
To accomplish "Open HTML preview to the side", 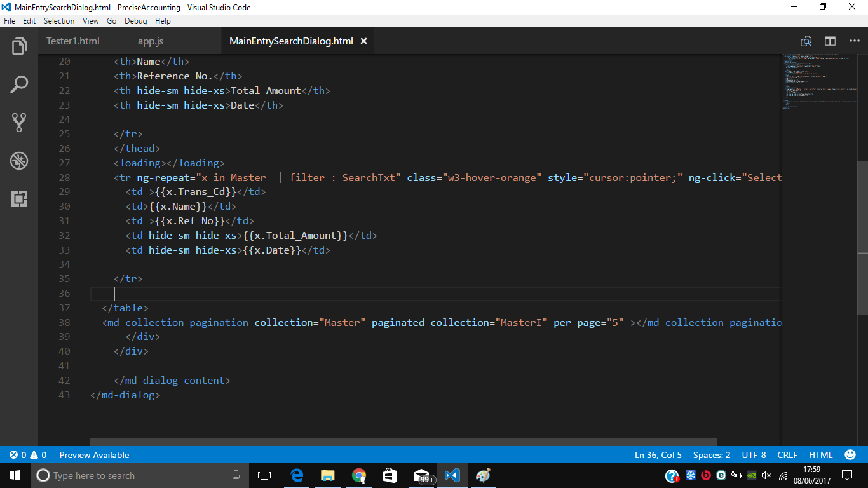I will (x=806, y=41).
